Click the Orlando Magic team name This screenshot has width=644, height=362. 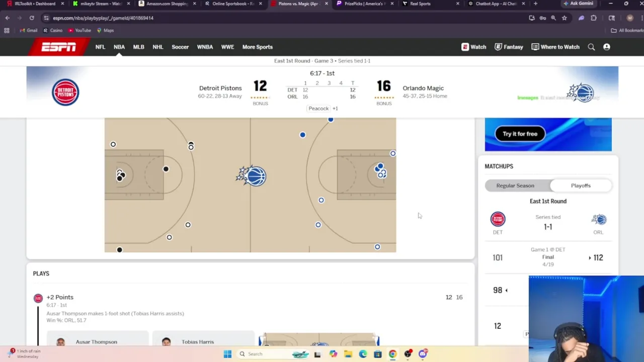click(x=423, y=88)
